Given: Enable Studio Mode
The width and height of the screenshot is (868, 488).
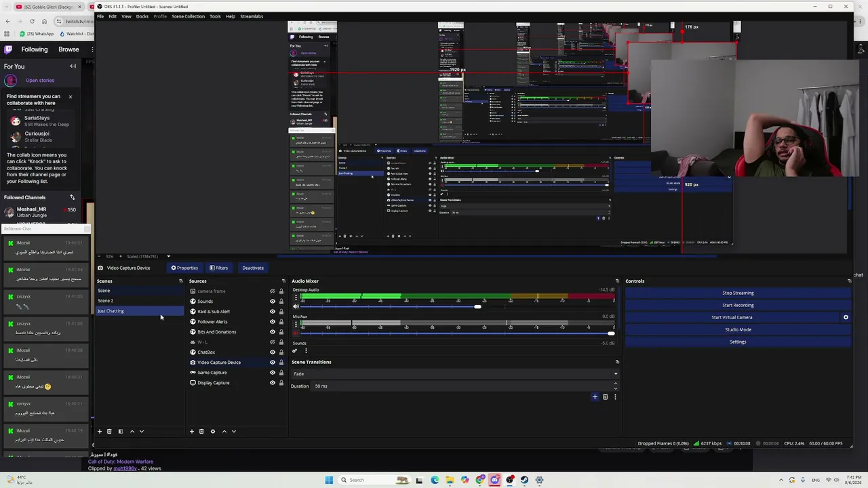Looking at the screenshot, I should coord(738,329).
